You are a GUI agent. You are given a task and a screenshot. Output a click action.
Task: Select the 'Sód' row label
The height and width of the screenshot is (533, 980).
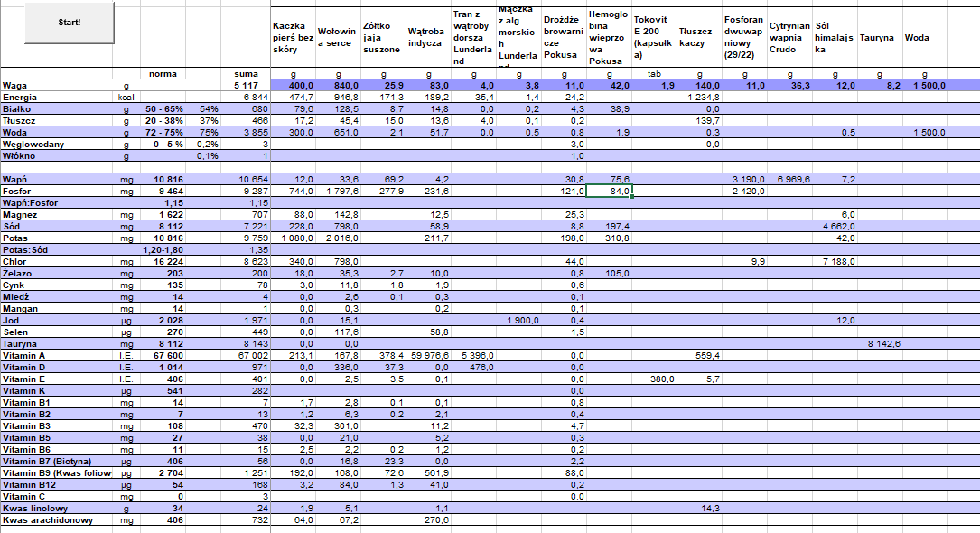pos(11,226)
